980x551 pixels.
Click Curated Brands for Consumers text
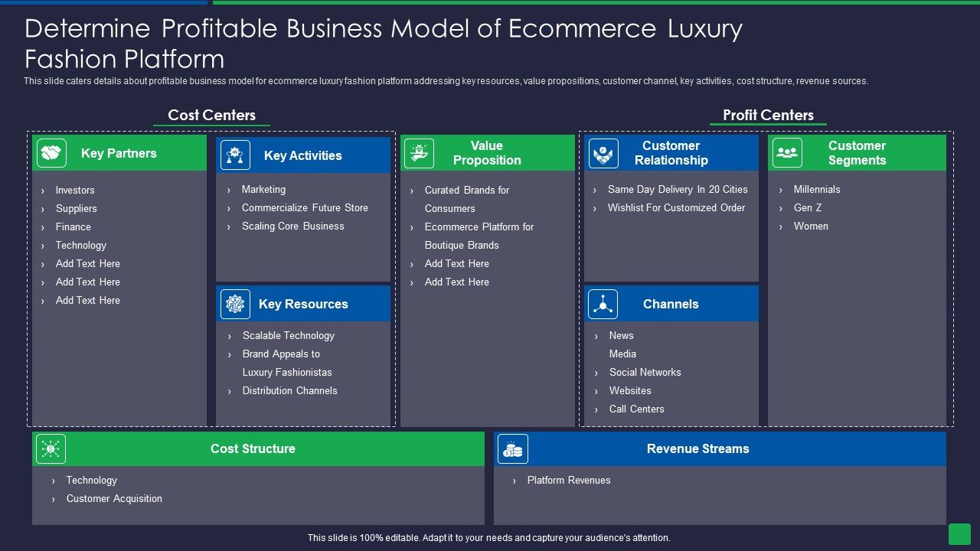point(467,199)
